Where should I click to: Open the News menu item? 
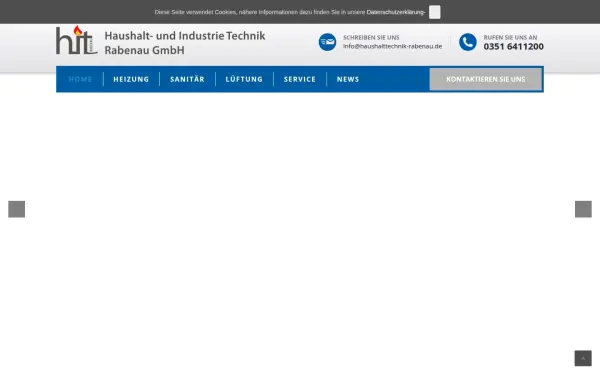[x=348, y=79]
